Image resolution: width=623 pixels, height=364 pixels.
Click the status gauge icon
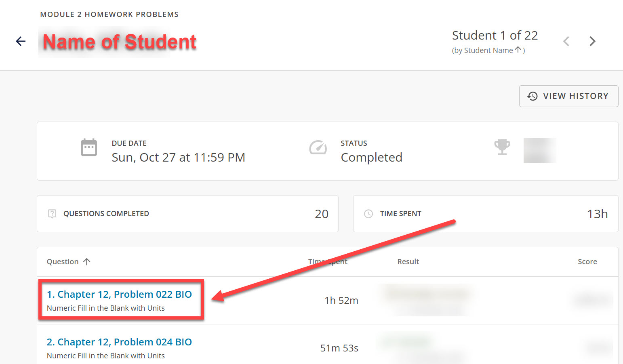pyautogui.click(x=318, y=147)
